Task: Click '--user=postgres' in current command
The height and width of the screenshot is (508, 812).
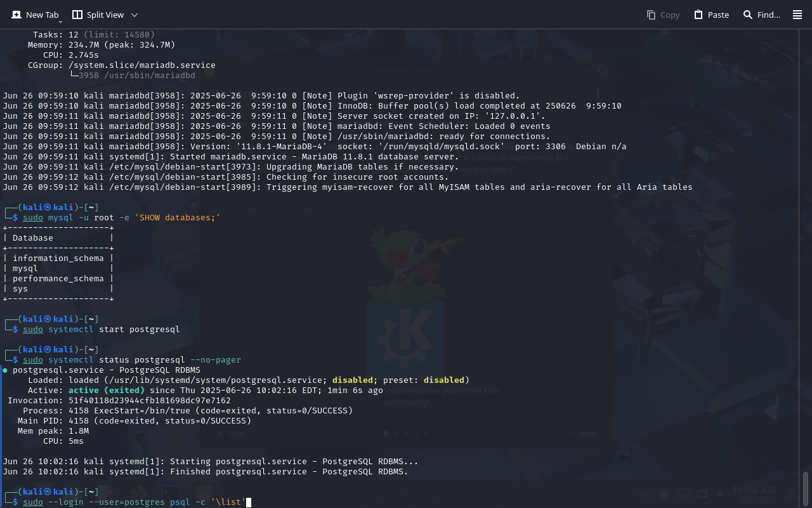Action: (x=127, y=502)
